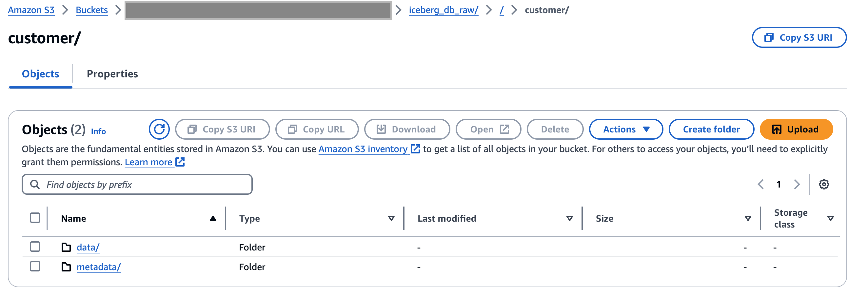Click the metadata folder icon

point(66,267)
